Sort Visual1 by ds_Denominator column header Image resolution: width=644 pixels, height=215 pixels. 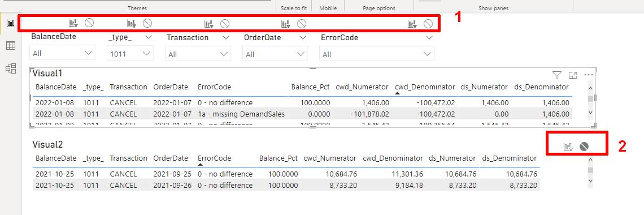coord(541,87)
